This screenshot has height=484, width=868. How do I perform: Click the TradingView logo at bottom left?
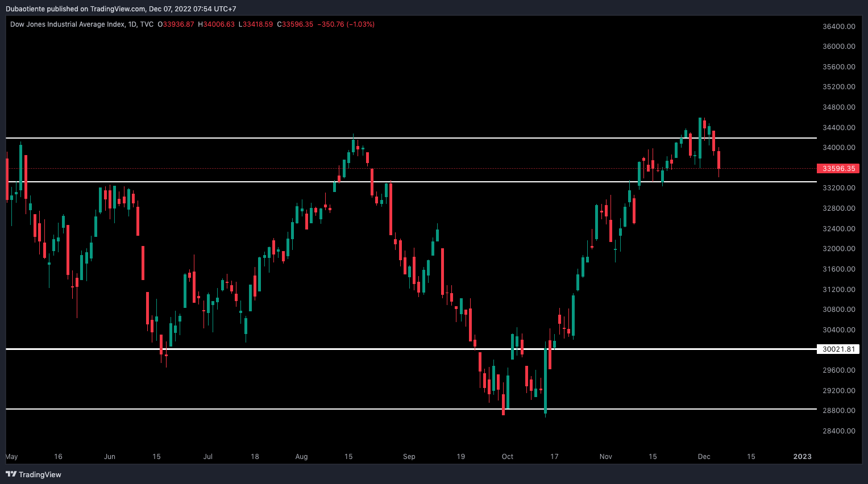(34, 474)
